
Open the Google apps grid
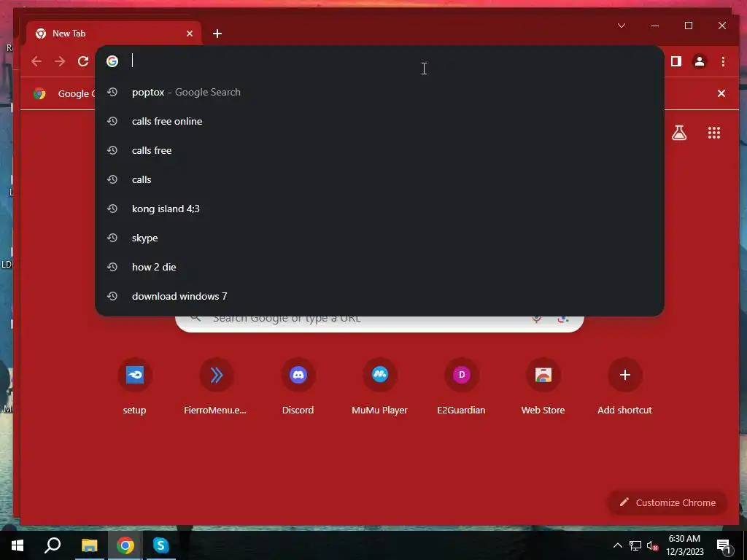[x=713, y=133]
